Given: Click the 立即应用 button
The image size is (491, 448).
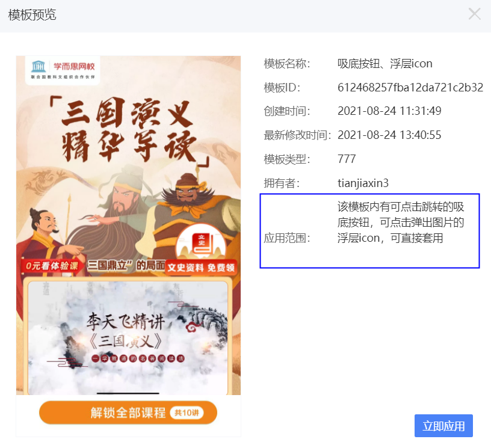Looking at the screenshot, I should [443, 426].
